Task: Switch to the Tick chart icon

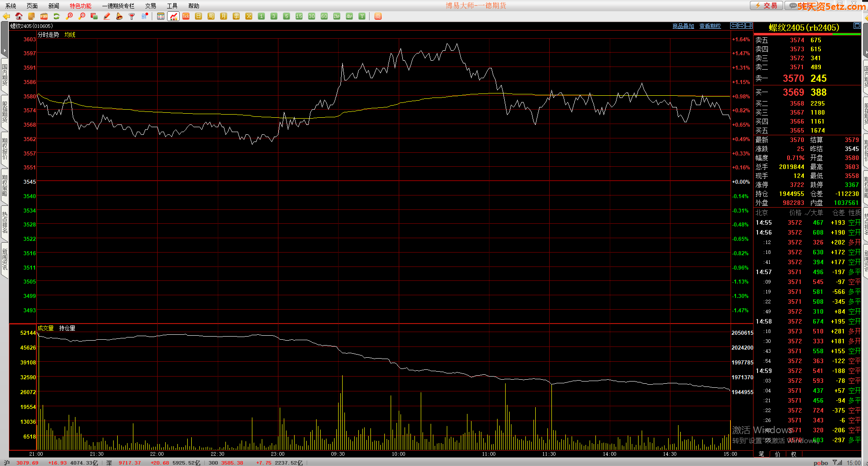Action: click(186, 16)
